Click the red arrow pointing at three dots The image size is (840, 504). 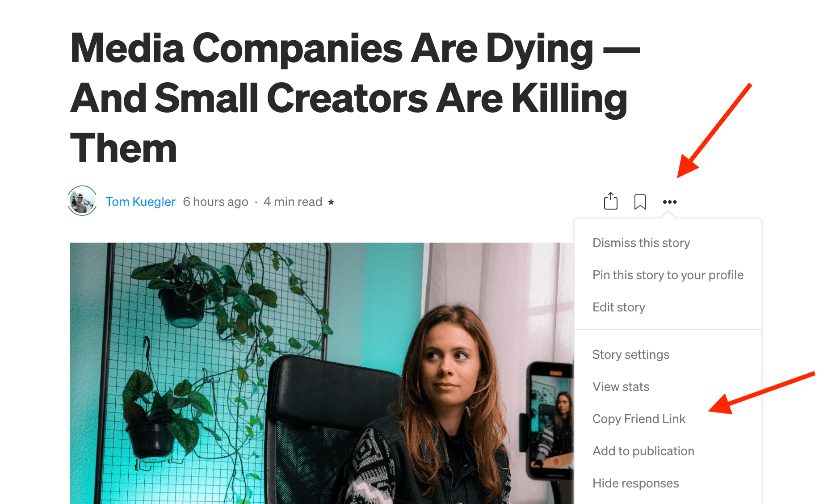click(x=715, y=130)
